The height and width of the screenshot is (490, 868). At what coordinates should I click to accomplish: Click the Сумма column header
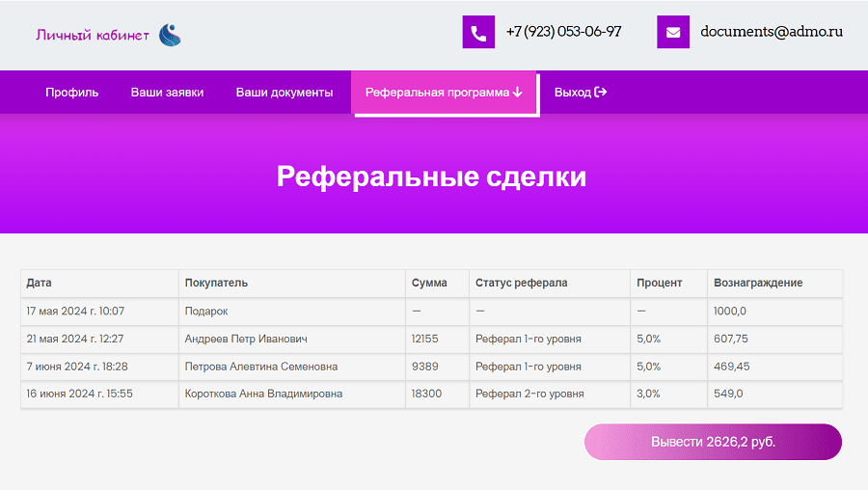pos(429,283)
